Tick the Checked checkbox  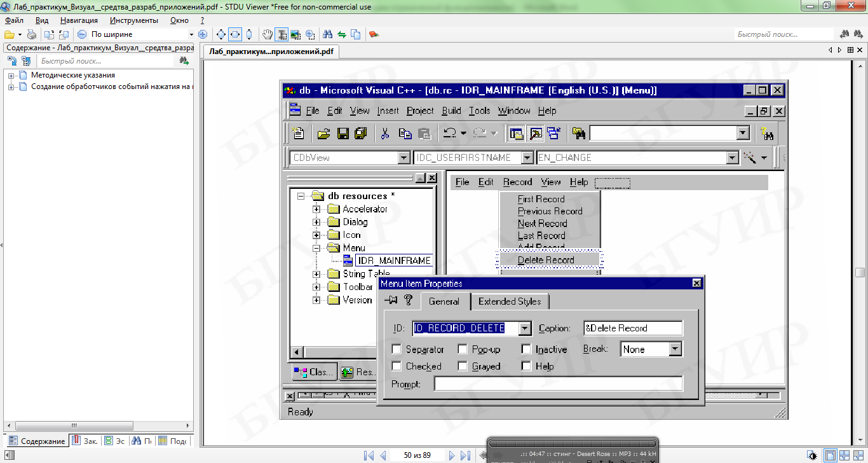[x=397, y=366]
